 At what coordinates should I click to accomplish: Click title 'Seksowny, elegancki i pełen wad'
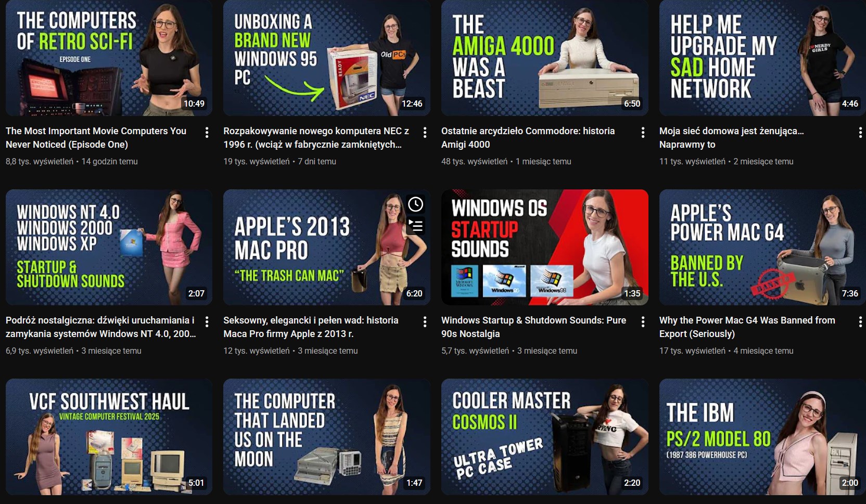point(311,327)
